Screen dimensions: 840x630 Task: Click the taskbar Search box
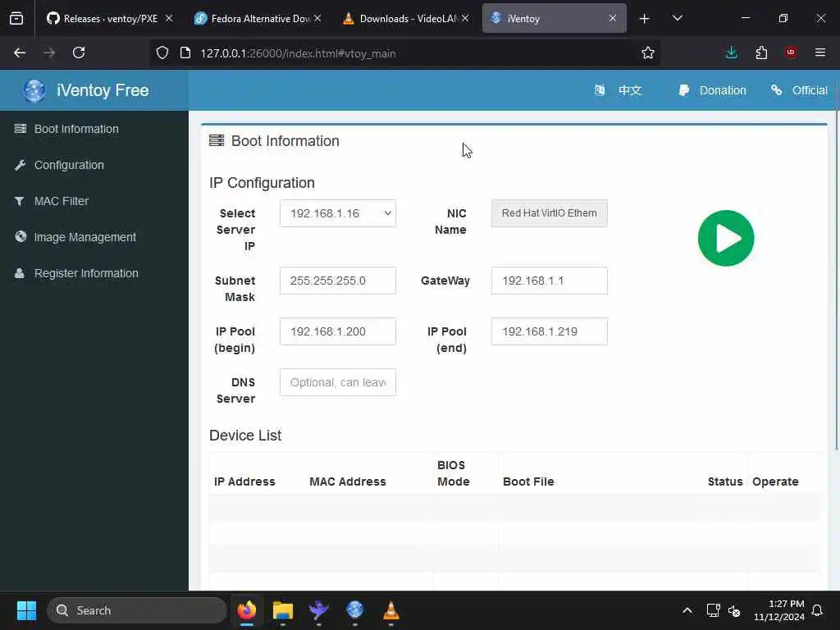(x=137, y=610)
